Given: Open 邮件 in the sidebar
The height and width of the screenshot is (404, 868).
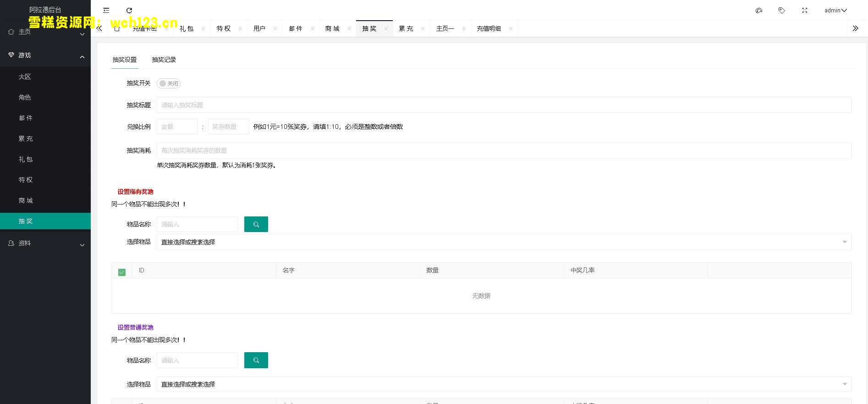Looking at the screenshot, I should pyautogui.click(x=45, y=118).
